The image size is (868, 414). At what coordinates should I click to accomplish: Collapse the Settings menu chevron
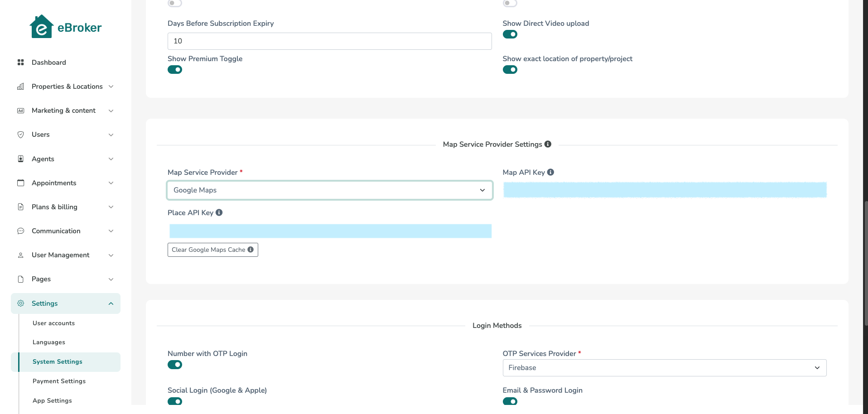click(111, 303)
